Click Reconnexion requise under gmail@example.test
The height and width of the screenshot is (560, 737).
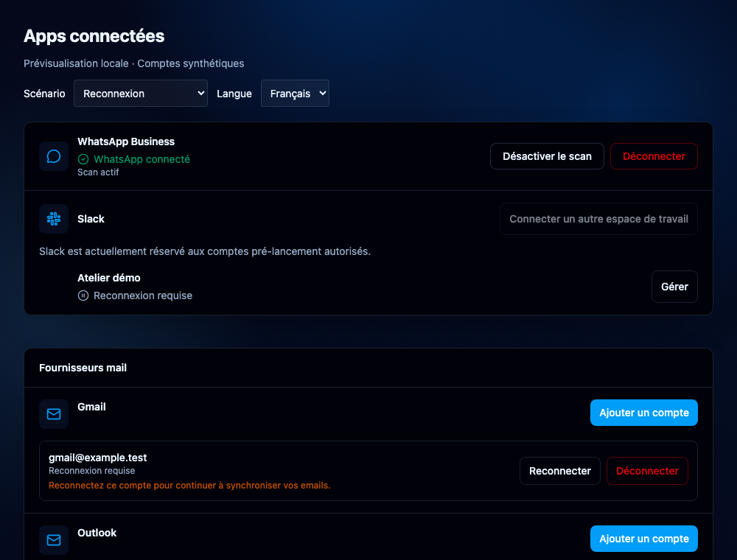pos(91,471)
